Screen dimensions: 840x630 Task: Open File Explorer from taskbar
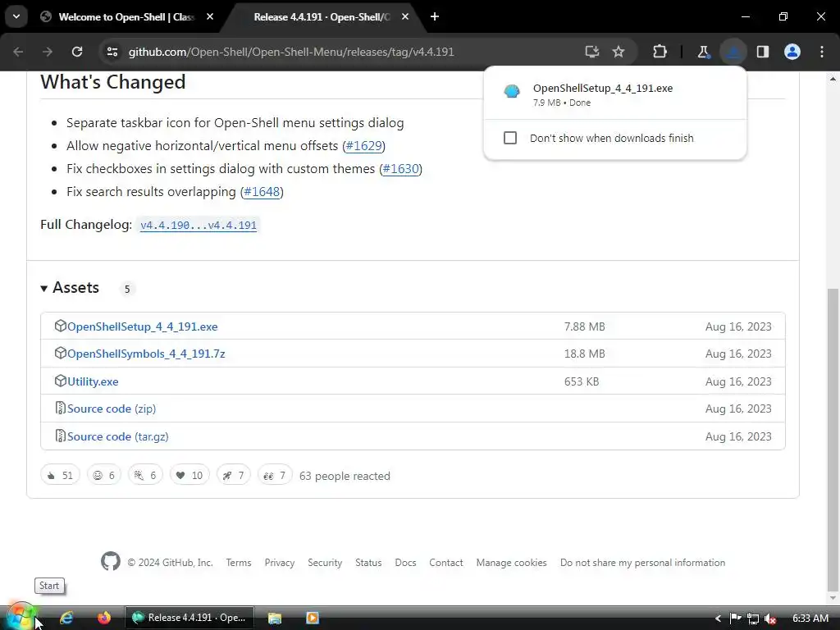click(275, 618)
